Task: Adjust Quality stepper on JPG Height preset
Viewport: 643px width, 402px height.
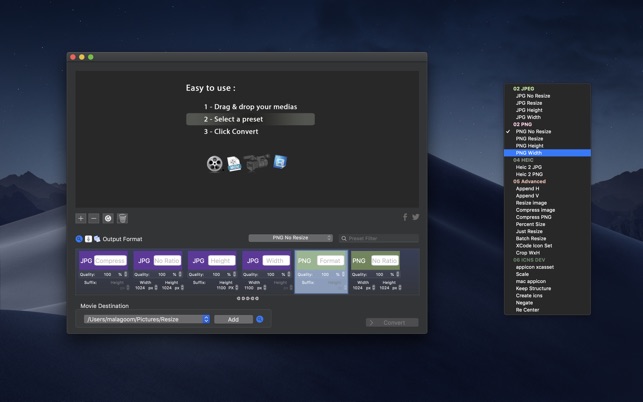Action: (x=235, y=274)
